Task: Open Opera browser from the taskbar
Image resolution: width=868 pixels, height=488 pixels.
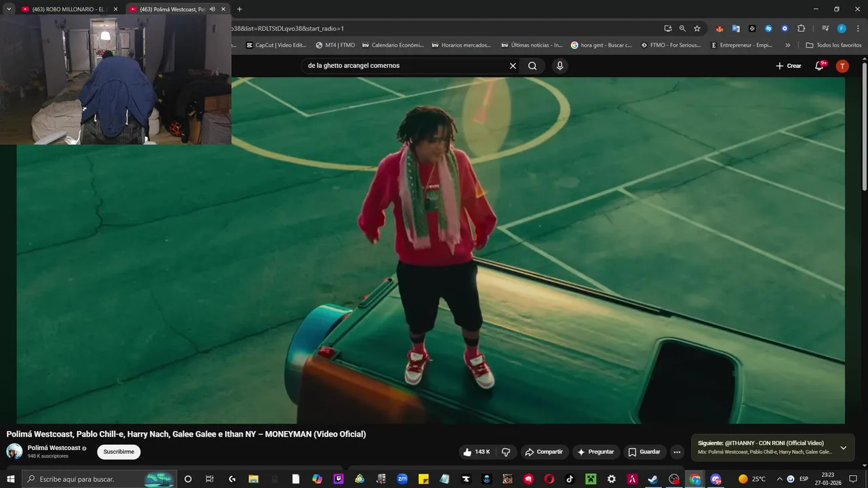Action: (549, 479)
